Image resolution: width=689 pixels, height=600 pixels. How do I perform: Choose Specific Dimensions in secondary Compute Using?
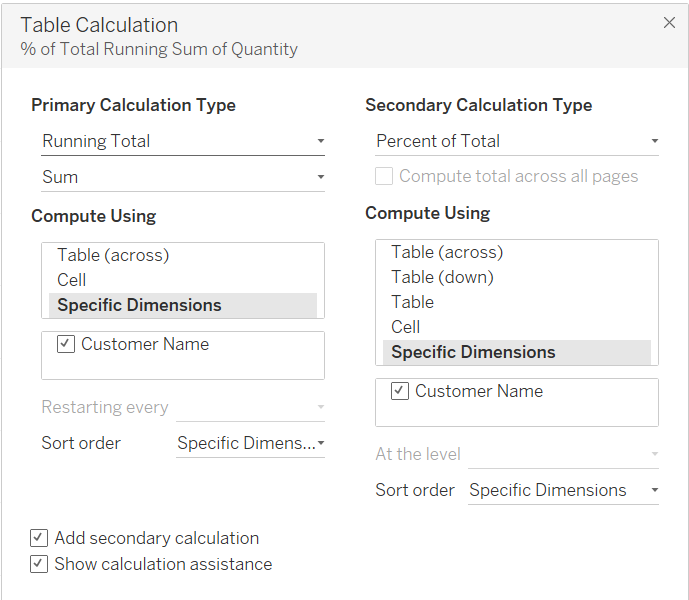pyautogui.click(x=473, y=352)
